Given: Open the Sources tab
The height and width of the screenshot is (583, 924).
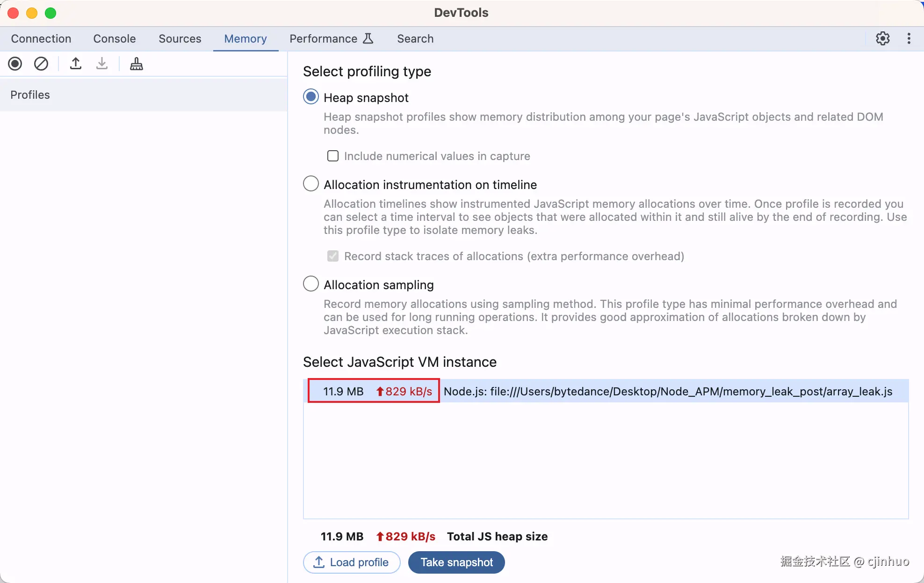Looking at the screenshot, I should coord(180,38).
